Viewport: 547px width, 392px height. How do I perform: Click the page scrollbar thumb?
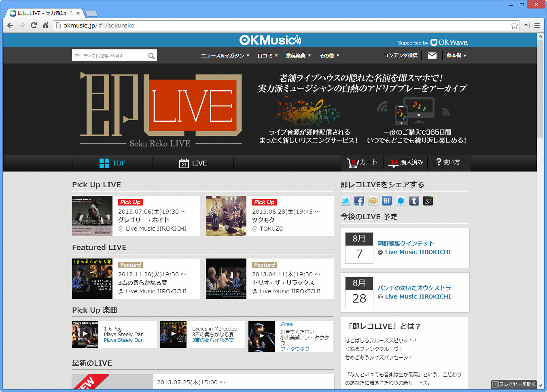point(540,89)
